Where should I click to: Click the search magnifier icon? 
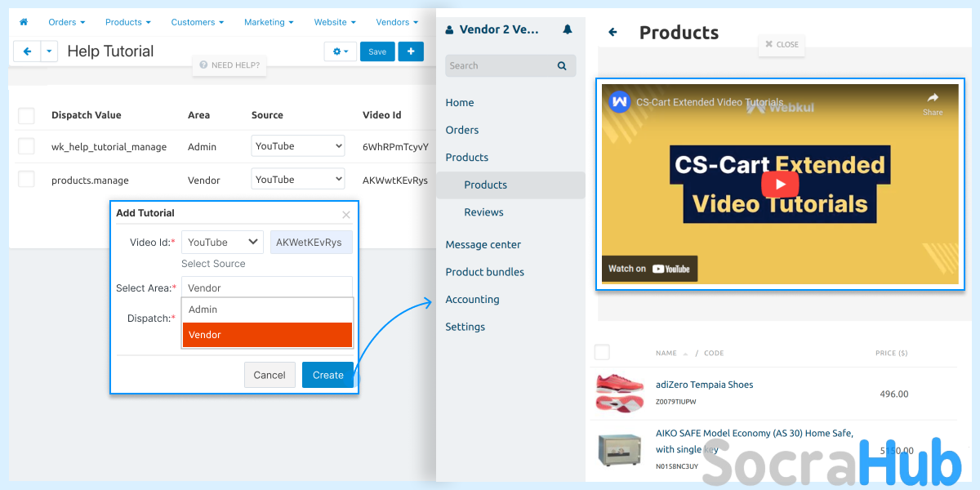tap(562, 65)
